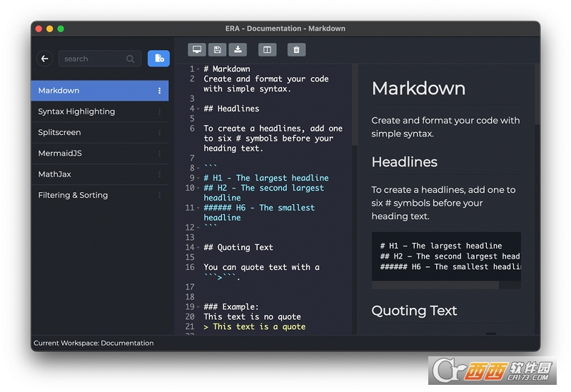Image resolution: width=571 pixels, height=392 pixels.
Task: Click the back arrow button in sidebar
Action: [x=45, y=59]
